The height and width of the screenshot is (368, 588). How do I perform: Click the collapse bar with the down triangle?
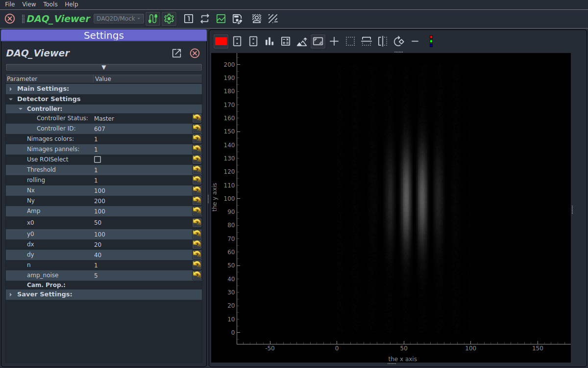click(x=104, y=67)
